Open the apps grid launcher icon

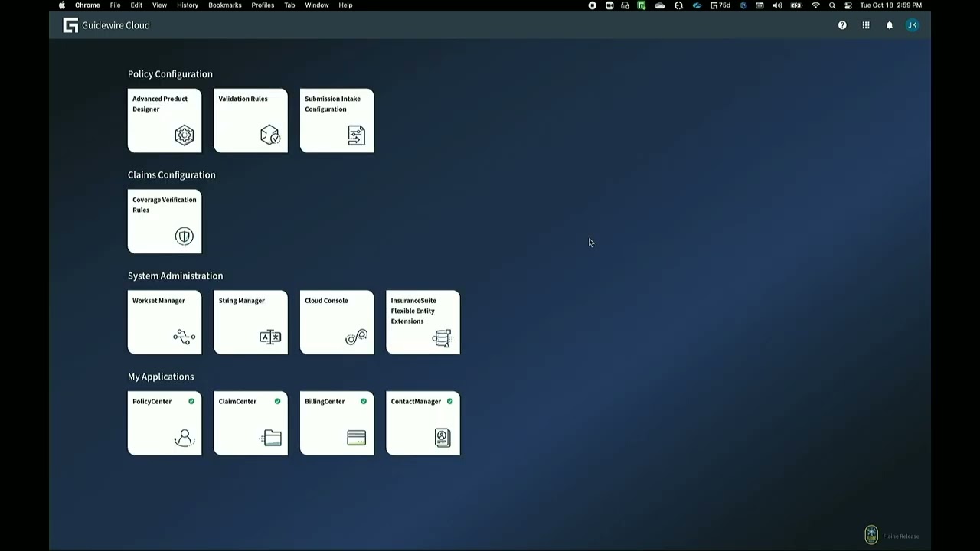point(866,25)
